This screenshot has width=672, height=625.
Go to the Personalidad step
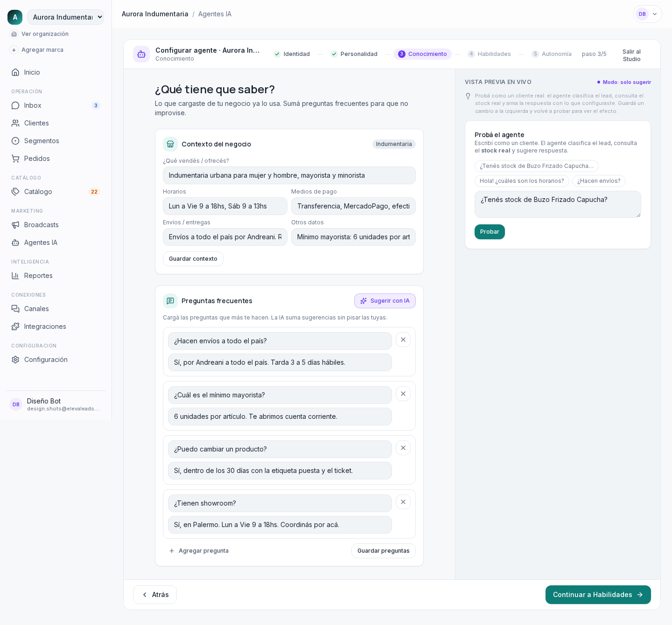pos(354,54)
